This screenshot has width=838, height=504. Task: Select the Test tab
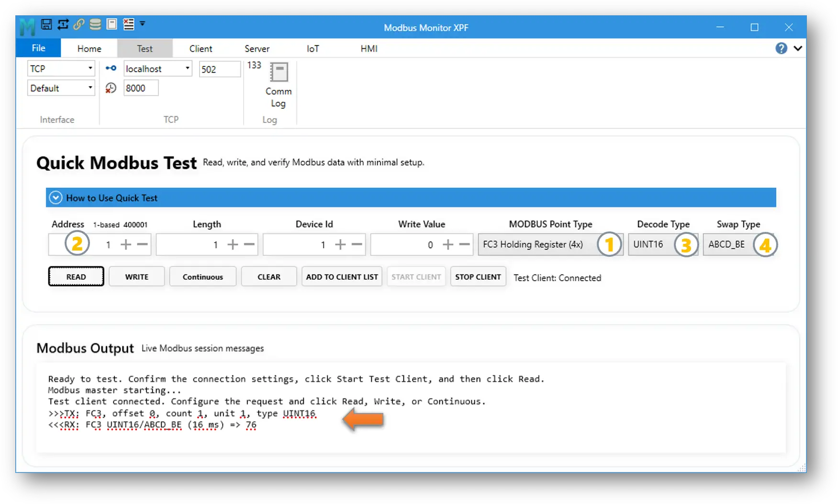pos(145,49)
